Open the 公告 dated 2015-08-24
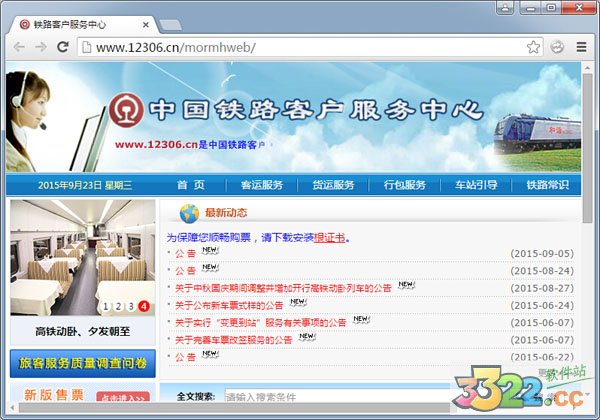The image size is (600, 420). pos(185,271)
